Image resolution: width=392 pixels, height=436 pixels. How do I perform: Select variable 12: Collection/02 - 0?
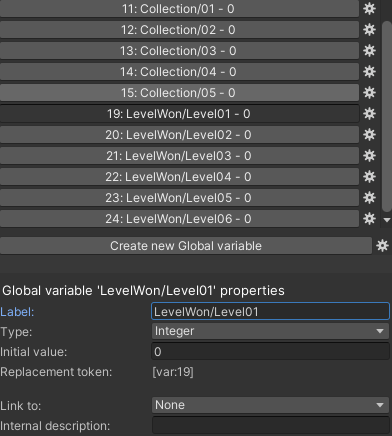point(179,30)
